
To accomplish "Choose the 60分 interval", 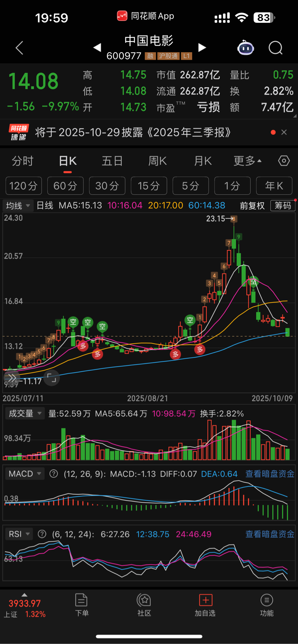I will (65, 186).
